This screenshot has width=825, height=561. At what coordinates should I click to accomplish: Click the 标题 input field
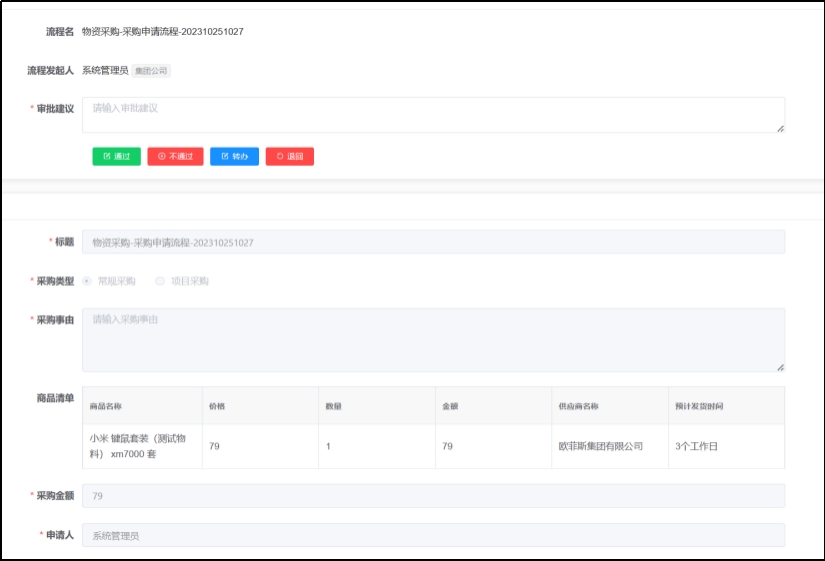(432, 242)
